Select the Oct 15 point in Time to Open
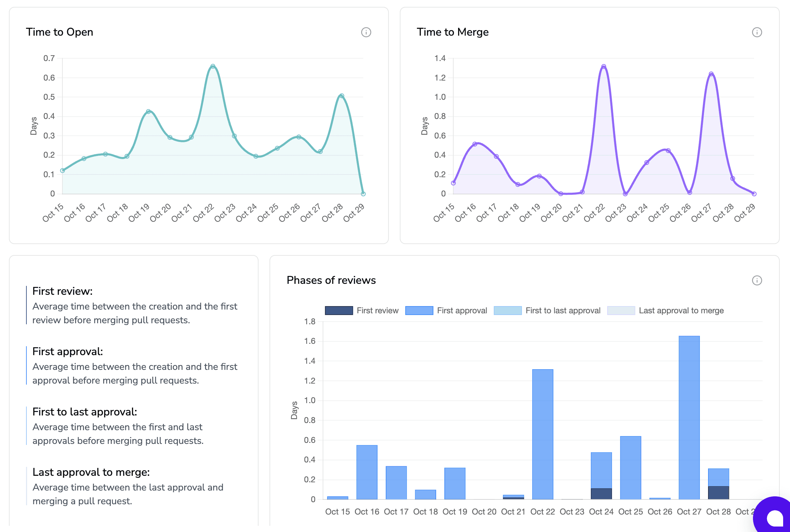 point(62,170)
